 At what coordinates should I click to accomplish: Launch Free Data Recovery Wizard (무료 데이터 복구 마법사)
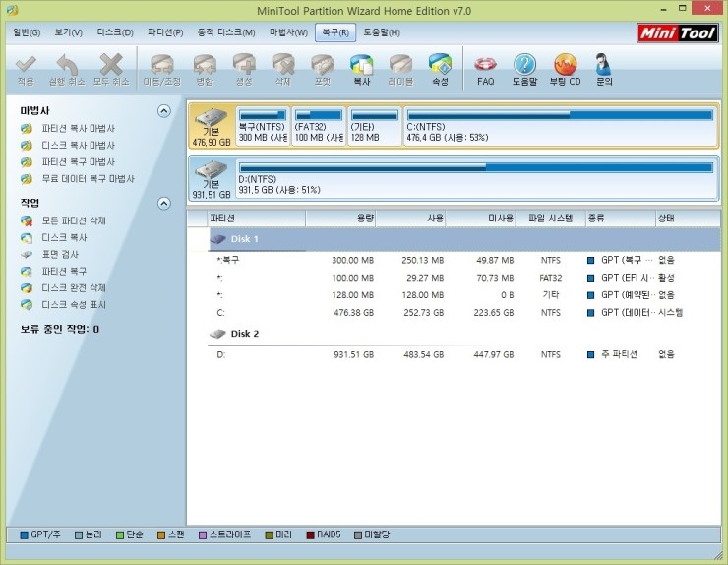88,178
